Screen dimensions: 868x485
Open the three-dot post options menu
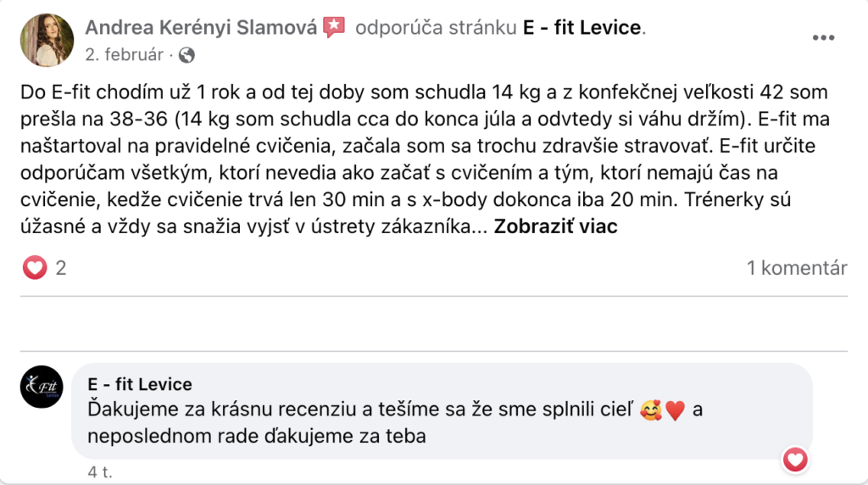pos(824,38)
